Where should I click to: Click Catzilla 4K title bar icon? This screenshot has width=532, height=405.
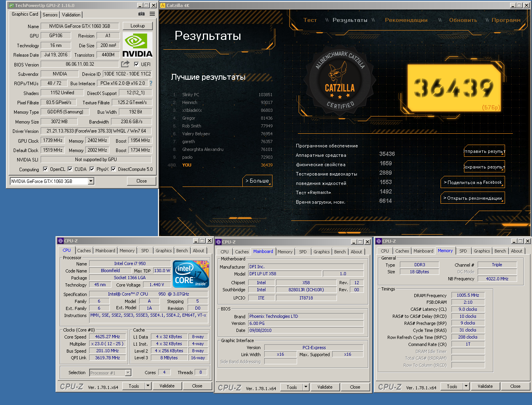click(163, 5)
